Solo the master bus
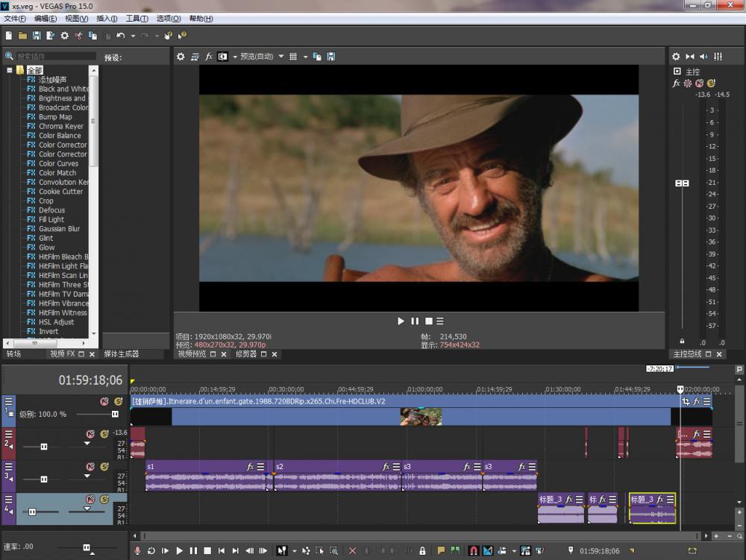Image resolution: width=746 pixels, height=560 pixels. [711, 84]
